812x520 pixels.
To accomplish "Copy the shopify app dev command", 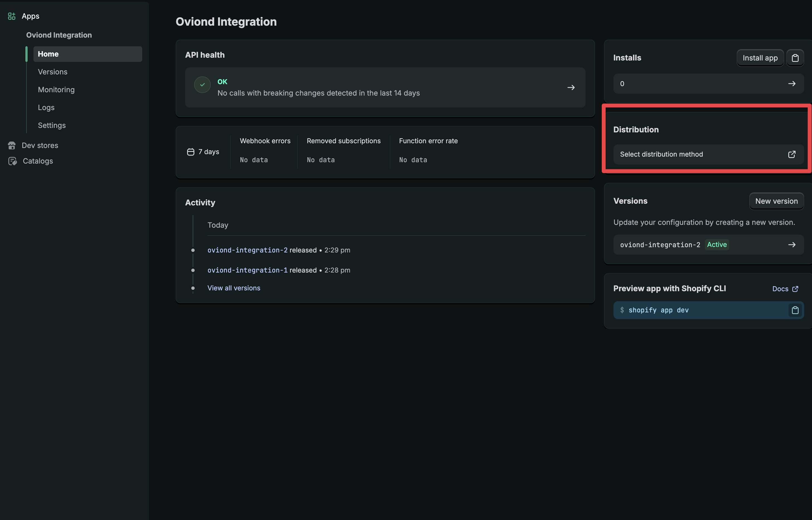I will coord(795,310).
